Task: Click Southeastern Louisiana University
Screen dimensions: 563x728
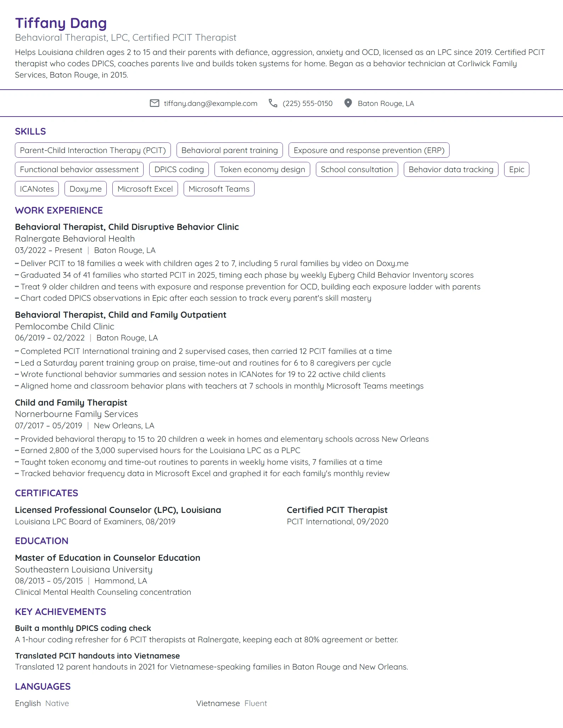Action: pyautogui.click(x=84, y=570)
